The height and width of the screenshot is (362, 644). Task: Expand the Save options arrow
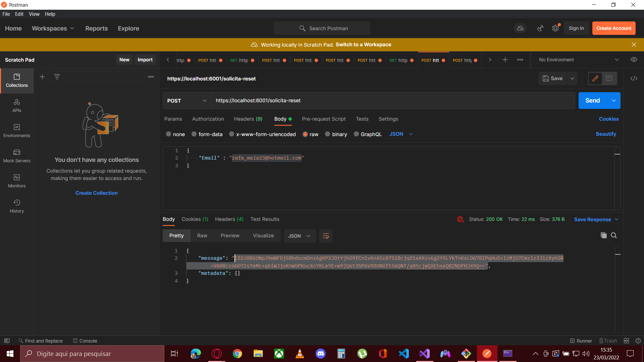(x=572, y=78)
